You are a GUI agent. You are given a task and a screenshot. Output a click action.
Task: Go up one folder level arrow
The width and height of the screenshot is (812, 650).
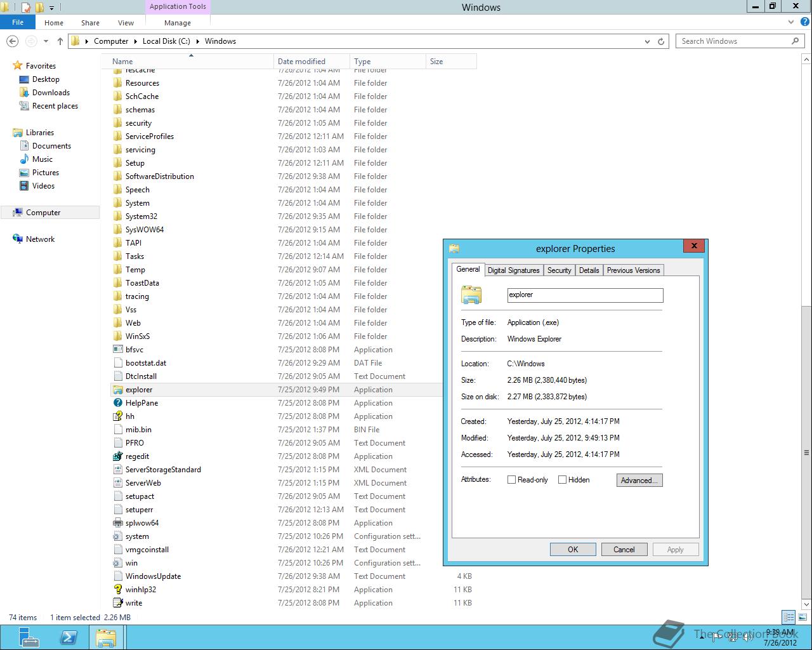(60, 41)
